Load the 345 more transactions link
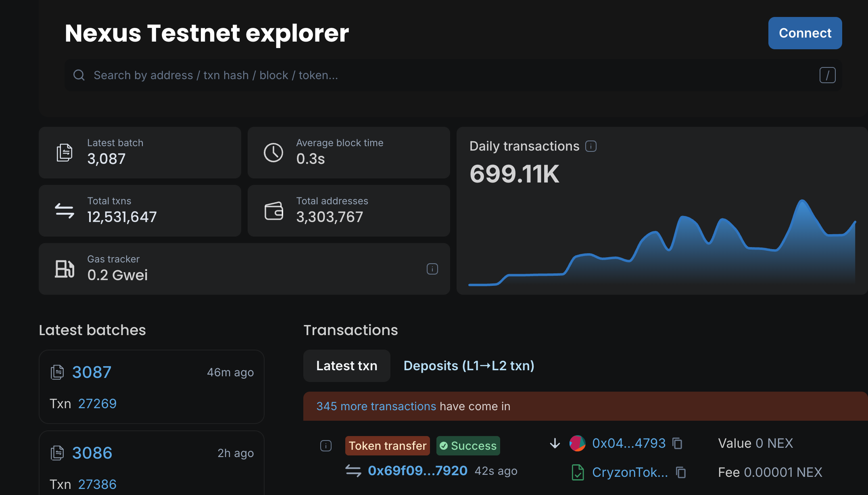The height and width of the screenshot is (495, 868). pyautogui.click(x=376, y=406)
